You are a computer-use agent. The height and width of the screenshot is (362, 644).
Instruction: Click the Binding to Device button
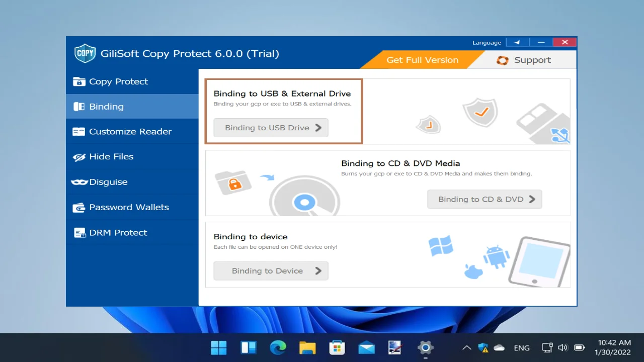(x=271, y=270)
